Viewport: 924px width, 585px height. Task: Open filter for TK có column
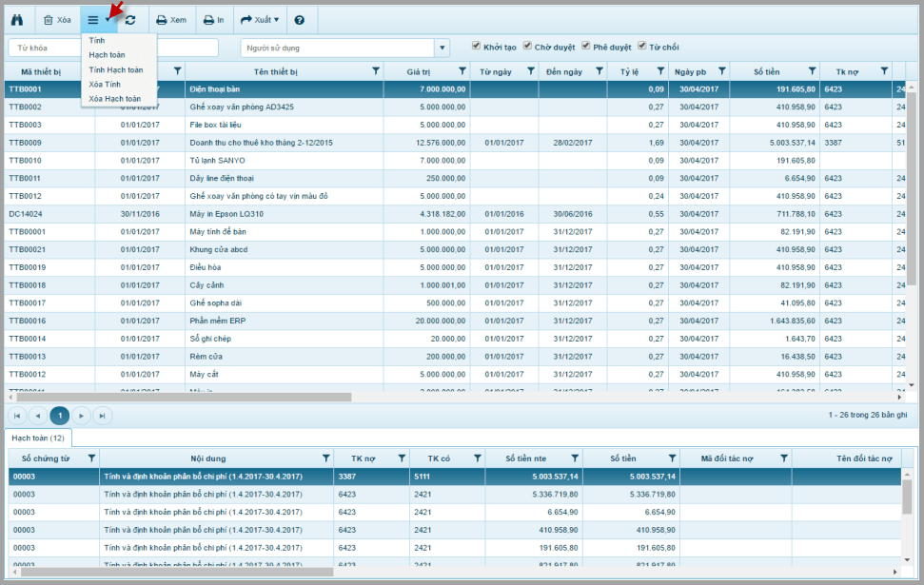pos(478,458)
